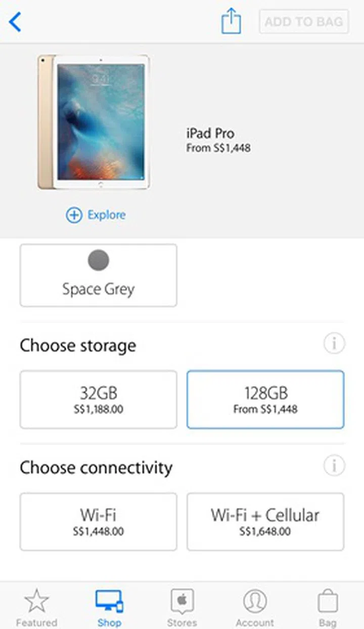Choose Wi-Fi connectivity option
The width and height of the screenshot is (364, 629).
click(99, 522)
